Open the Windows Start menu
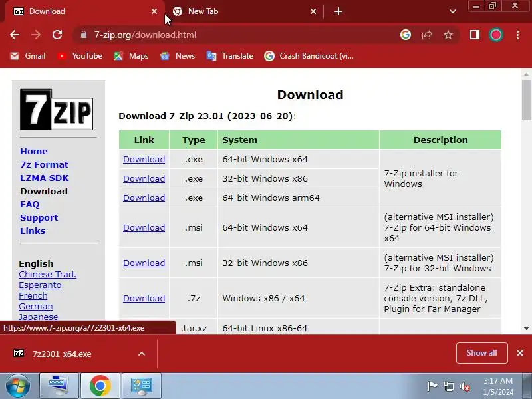Viewport: 532px width, 399px height. 17,386
